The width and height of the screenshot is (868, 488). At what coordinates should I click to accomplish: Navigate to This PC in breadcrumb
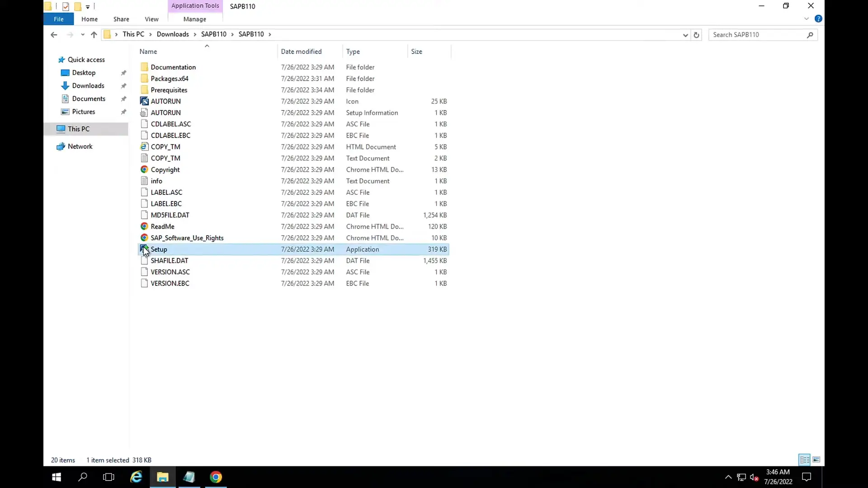[133, 34]
